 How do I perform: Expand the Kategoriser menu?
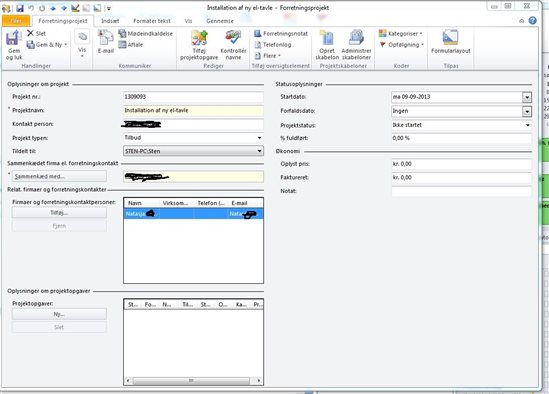pos(401,34)
